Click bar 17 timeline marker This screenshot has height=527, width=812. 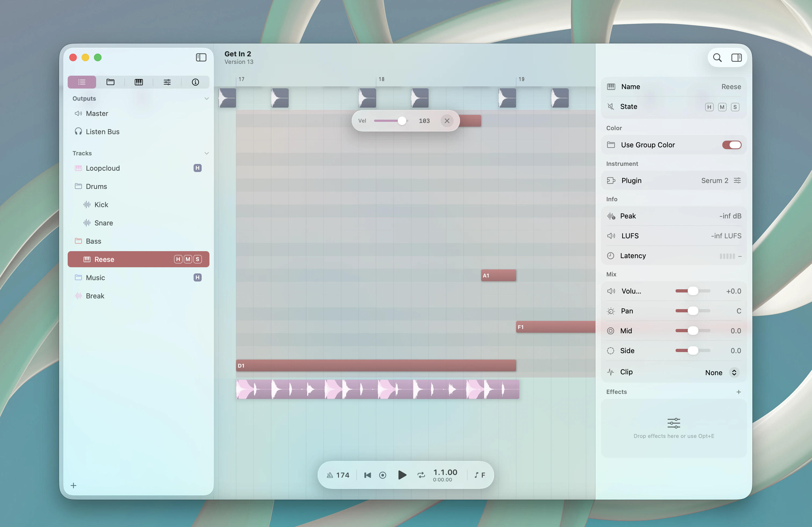(x=241, y=79)
